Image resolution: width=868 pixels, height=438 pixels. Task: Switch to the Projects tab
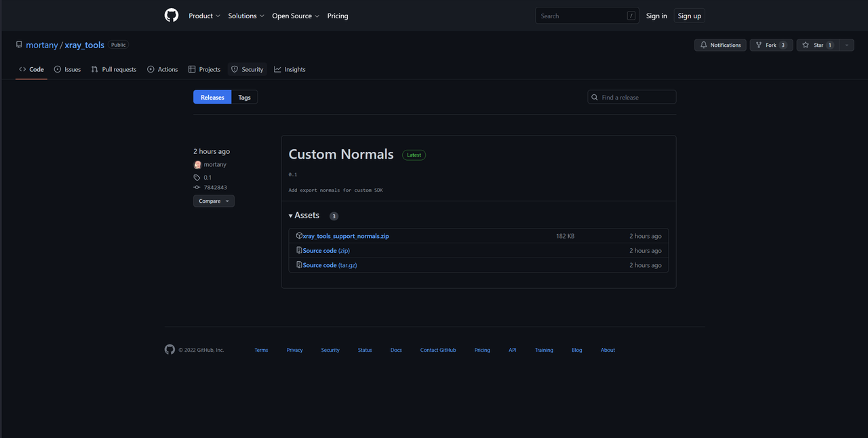click(204, 69)
